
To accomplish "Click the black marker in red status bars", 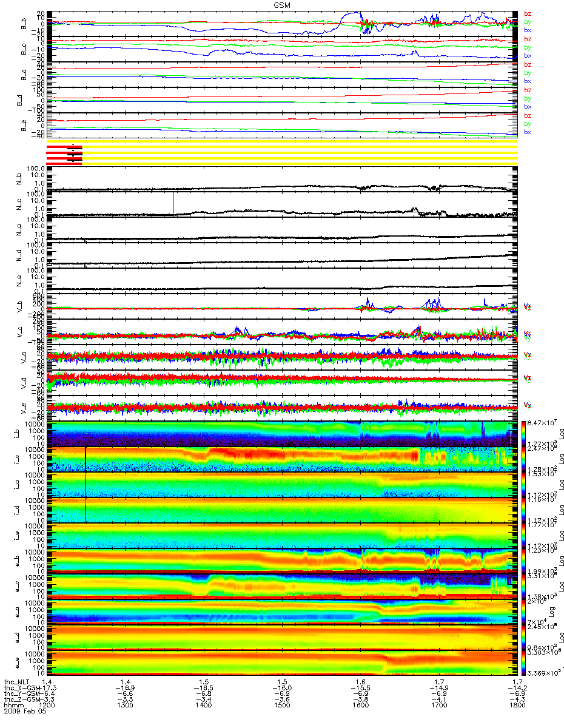I will click(73, 154).
